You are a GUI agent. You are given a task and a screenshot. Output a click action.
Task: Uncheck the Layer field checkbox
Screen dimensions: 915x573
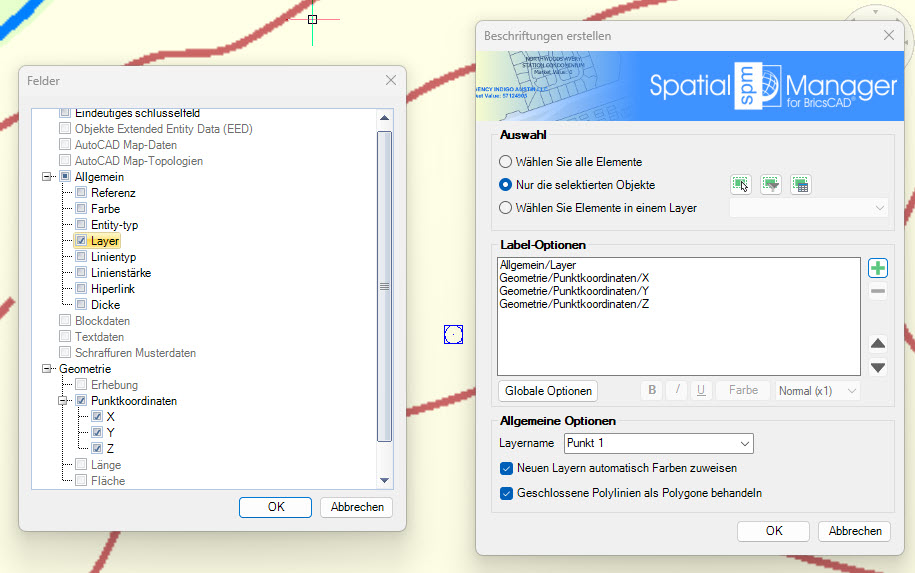click(81, 241)
